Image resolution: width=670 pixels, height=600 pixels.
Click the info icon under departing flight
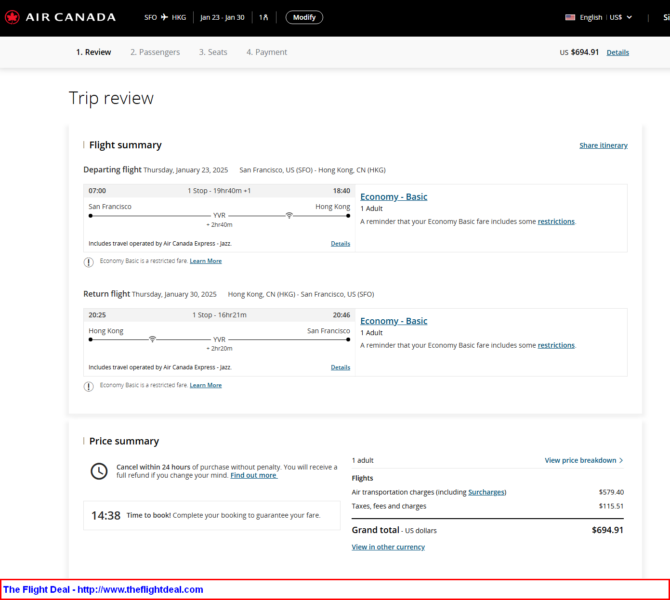89,261
